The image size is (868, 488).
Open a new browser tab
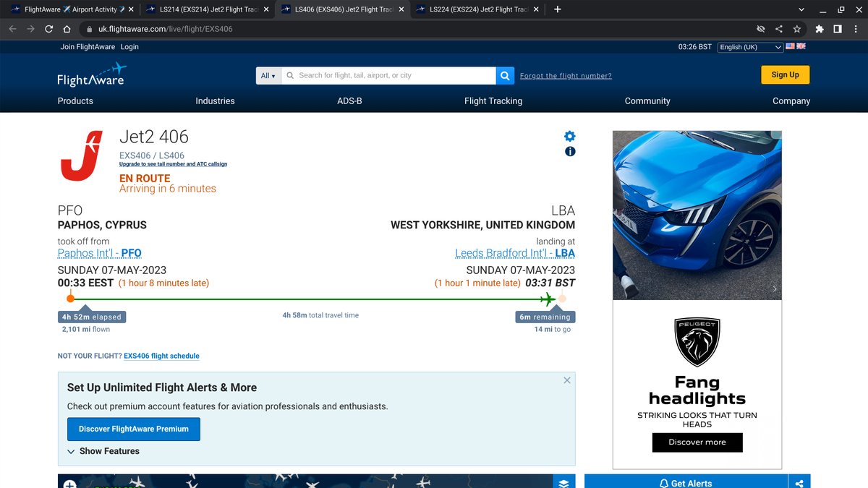[557, 9]
